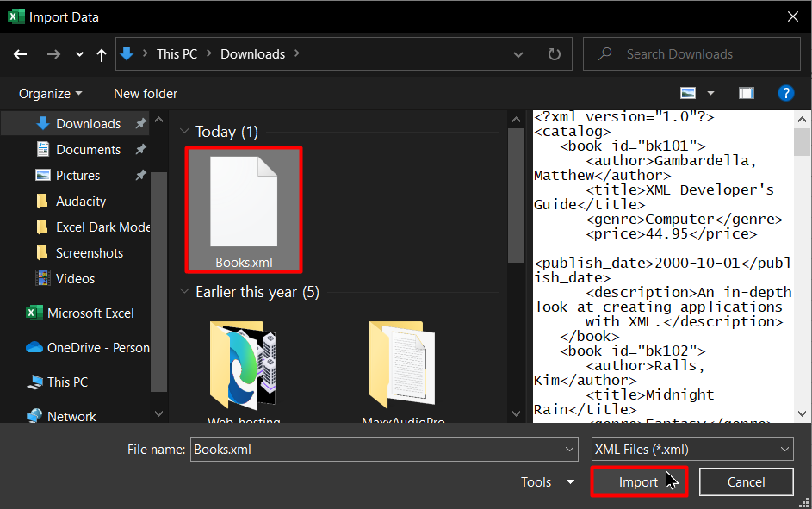This screenshot has height=509, width=812.
Task: Toggle the preview pane
Action: (747, 93)
